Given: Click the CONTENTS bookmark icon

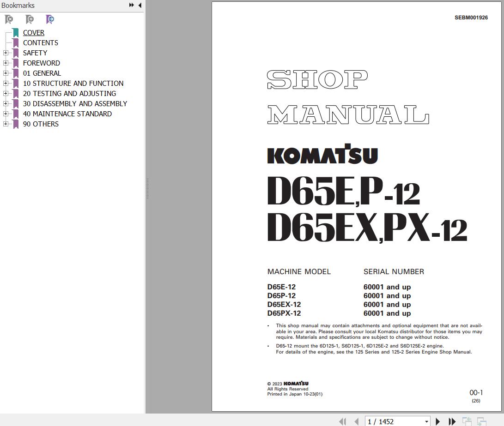Looking at the screenshot, I should [15, 43].
